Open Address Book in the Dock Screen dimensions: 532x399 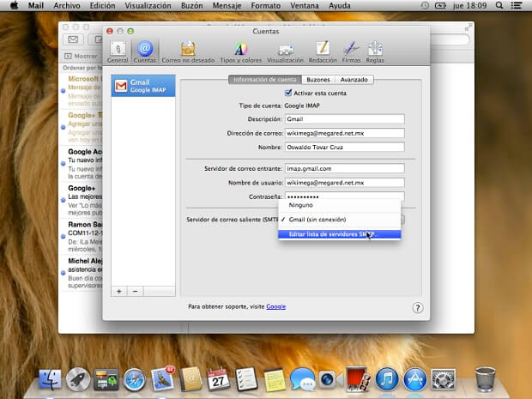click(x=190, y=379)
